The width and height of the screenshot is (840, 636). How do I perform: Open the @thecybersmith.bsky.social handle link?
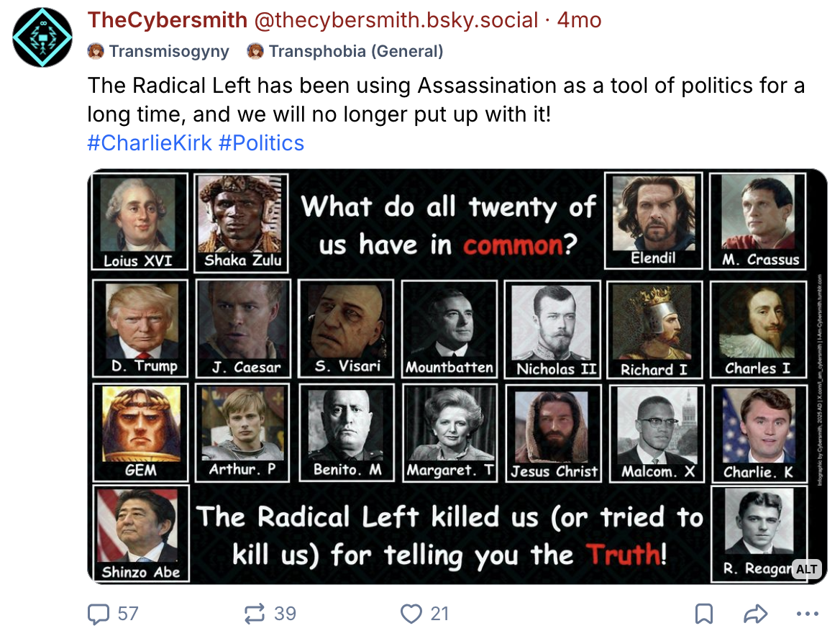tap(396, 20)
